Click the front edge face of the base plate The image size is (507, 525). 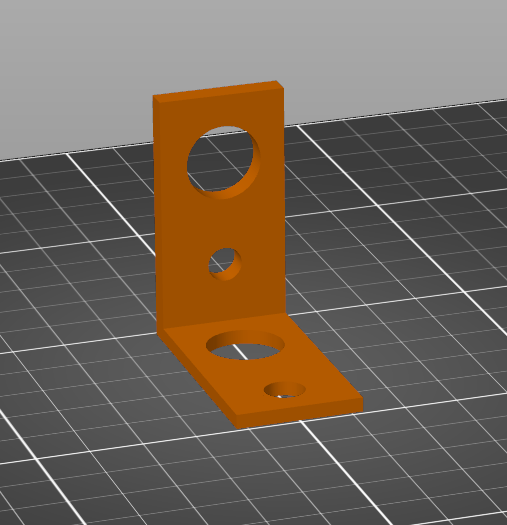pyautogui.click(x=300, y=414)
